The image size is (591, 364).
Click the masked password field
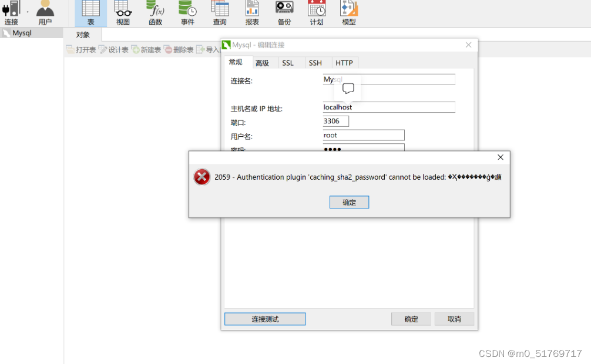pos(364,147)
